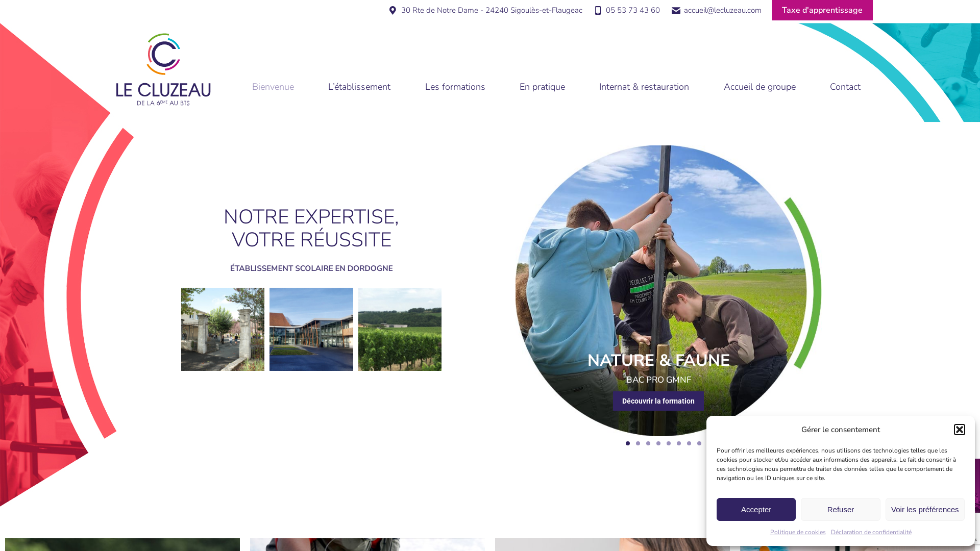980x551 pixels.
Task: Select the first carousel slide dot
Action: pos(628,443)
